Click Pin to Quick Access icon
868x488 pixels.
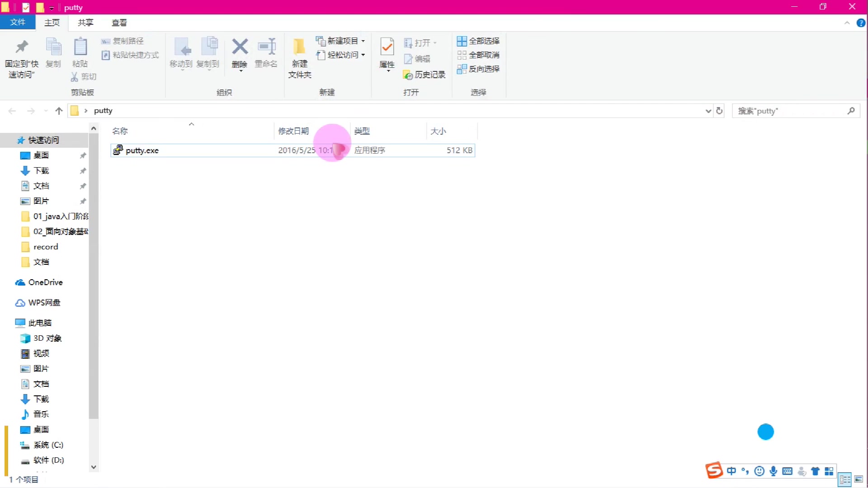tap(22, 47)
